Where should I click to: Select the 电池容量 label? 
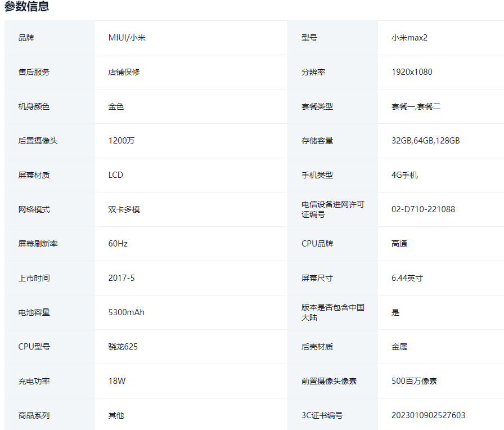[x=34, y=312]
